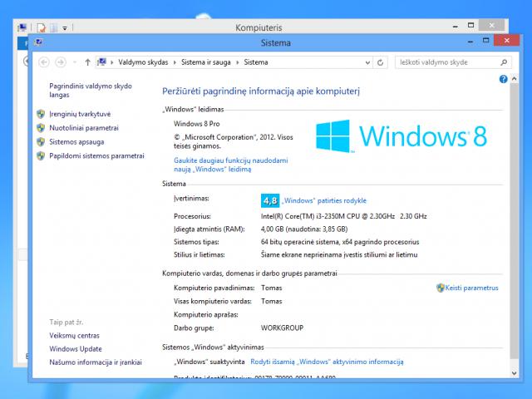Select Valdymo skydas breadcrumb
Screen dimensions: 532x399
(x=143, y=62)
